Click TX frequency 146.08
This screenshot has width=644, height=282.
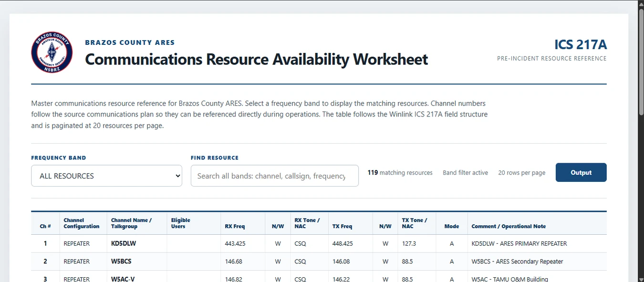pos(341,261)
